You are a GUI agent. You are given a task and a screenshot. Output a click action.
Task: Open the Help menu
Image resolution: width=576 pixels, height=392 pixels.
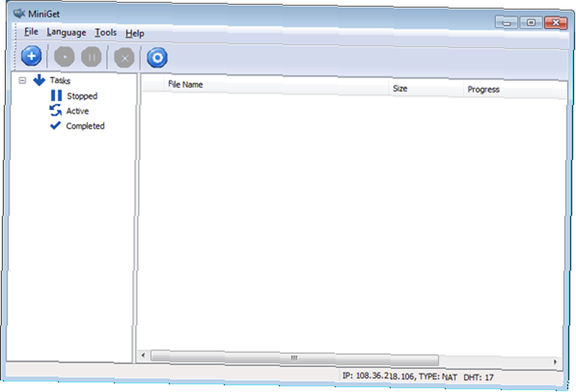point(135,33)
